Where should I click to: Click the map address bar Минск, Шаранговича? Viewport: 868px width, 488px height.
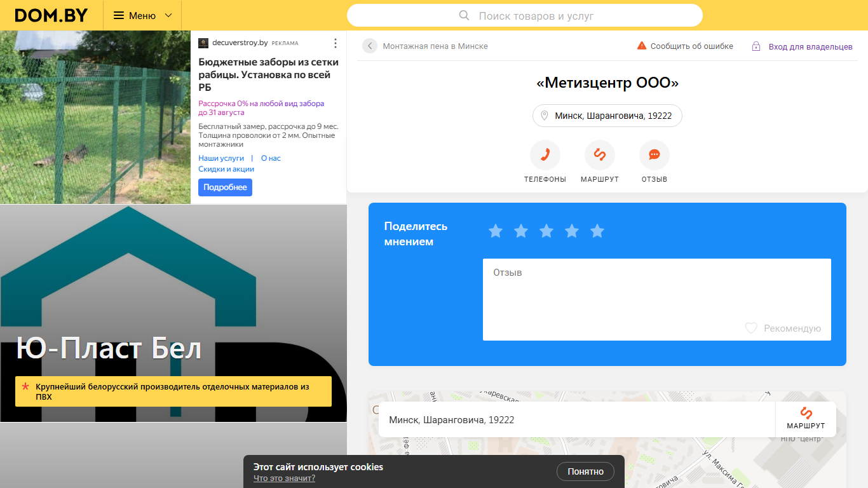pyautogui.click(x=577, y=419)
